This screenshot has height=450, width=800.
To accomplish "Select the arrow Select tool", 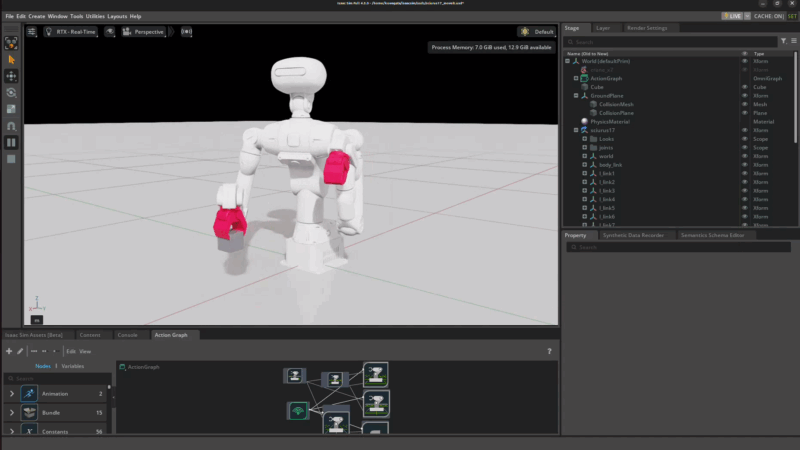I will pyautogui.click(x=11, y=59).
